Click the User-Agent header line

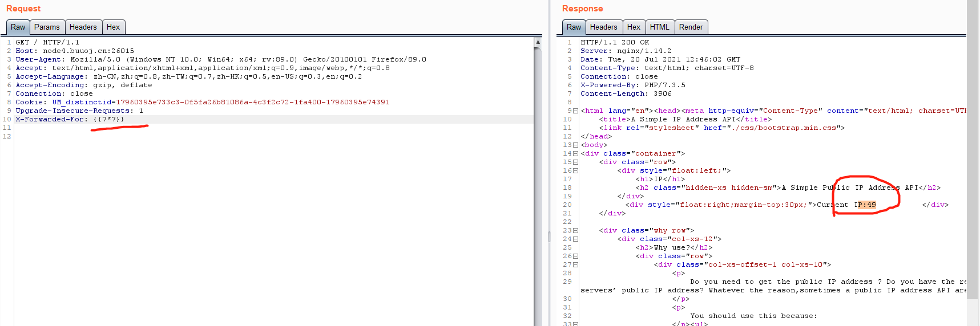[221, 59]
